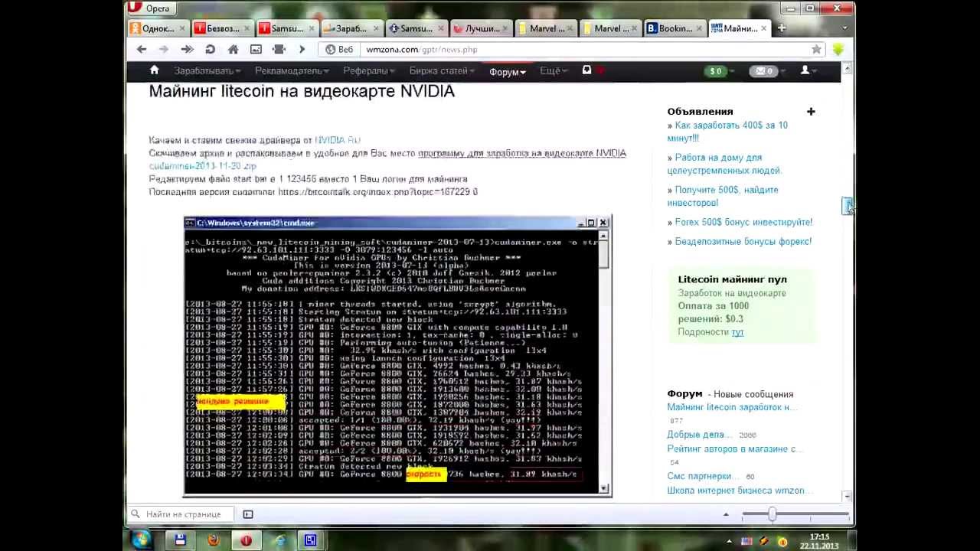Click the fast forward double-arrow button
The image size is (980, 551).
click(187, 49)
